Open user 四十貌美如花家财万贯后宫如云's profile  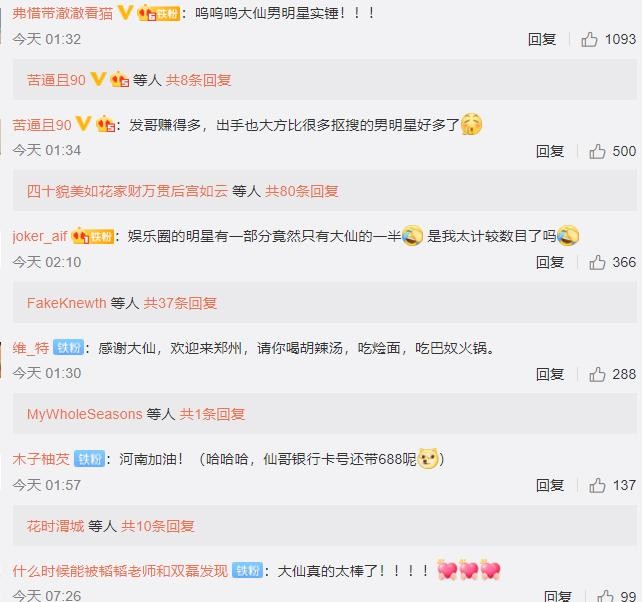tap(127, 191)
